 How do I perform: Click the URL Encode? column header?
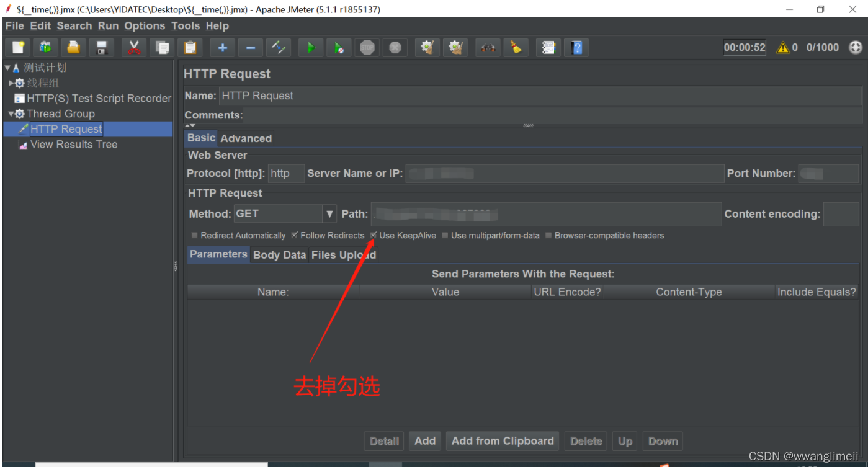(x=567, y=292)
